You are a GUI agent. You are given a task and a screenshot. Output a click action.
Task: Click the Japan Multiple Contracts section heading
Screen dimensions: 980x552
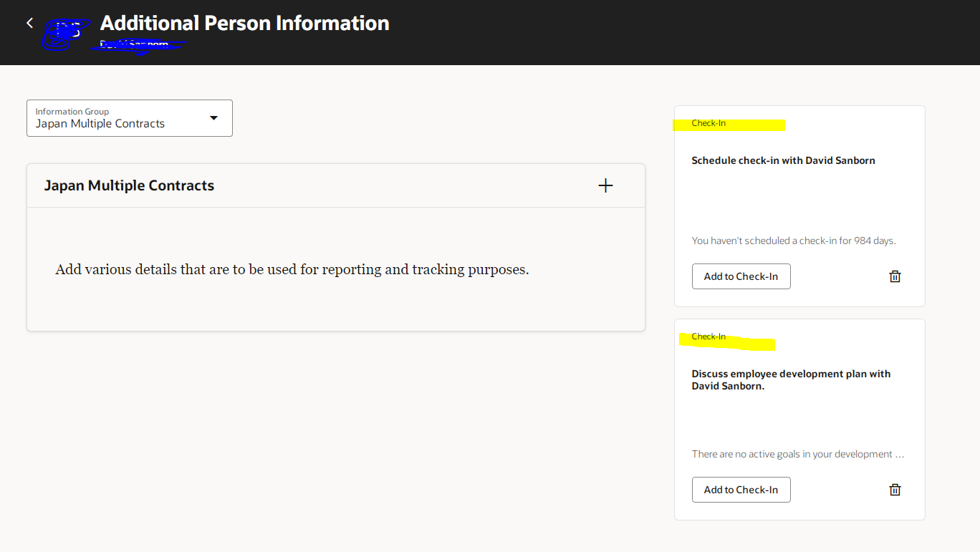click(x=129, y=185)
